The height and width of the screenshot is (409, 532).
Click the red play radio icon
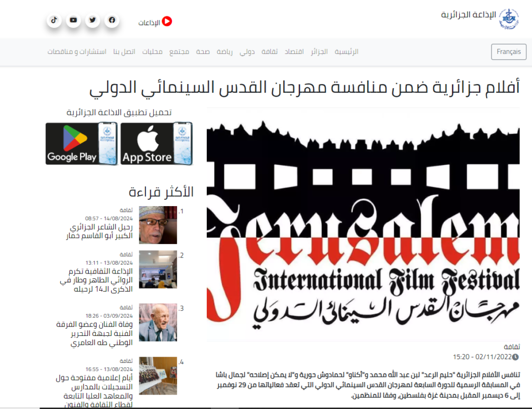pyautogui.click(x=167, y=21)
